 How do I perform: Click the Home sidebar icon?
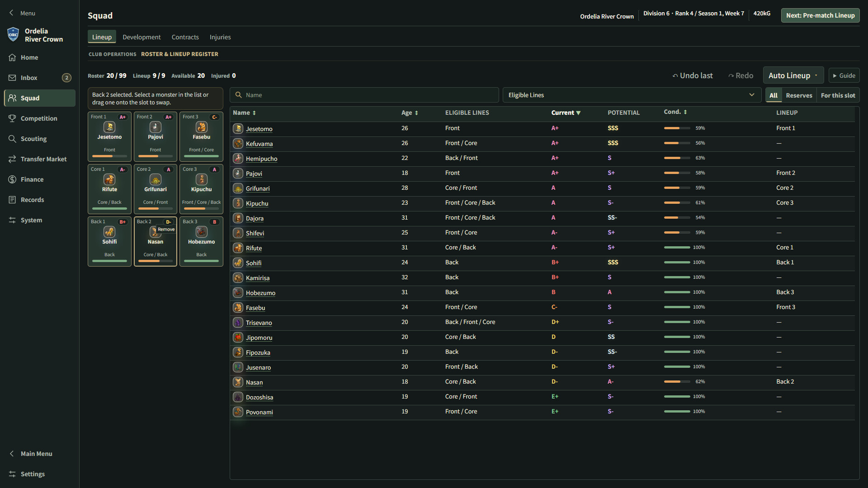point(12,57)
